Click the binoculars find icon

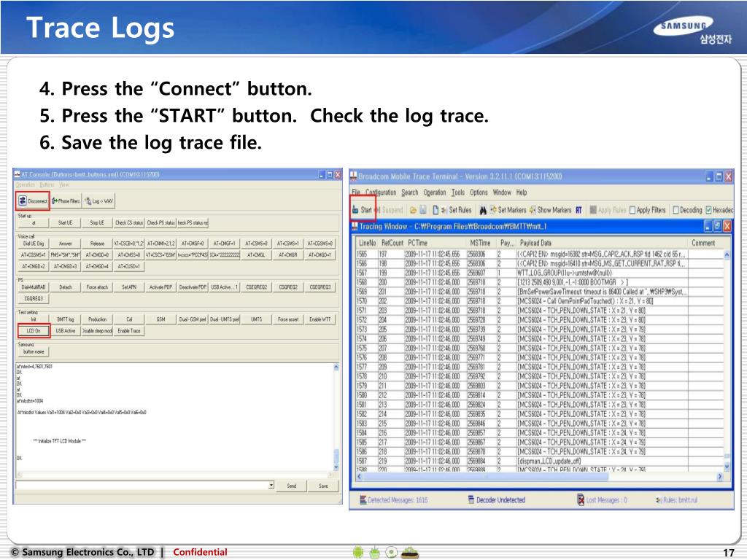[x=483, y=210]
